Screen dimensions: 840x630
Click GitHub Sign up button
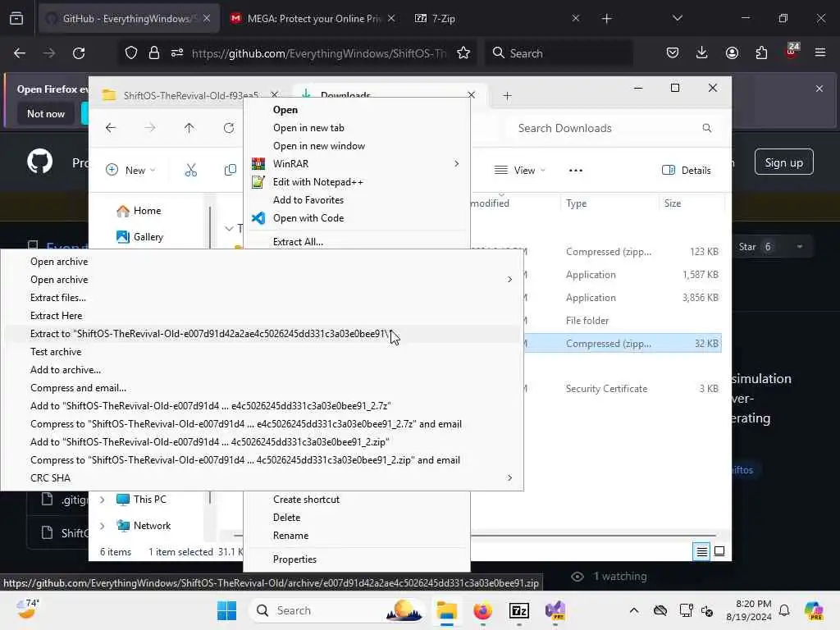783,162
